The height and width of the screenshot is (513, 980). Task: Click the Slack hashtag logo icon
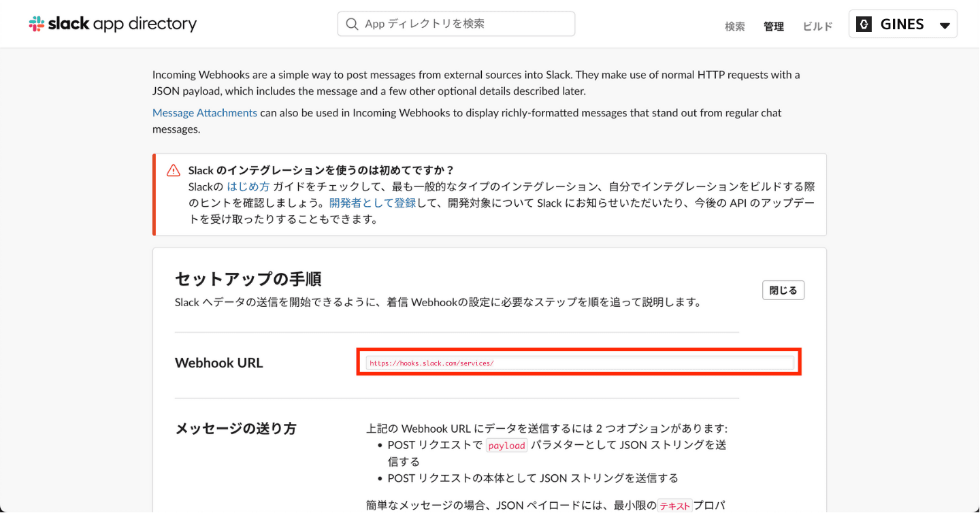(37, 24)
